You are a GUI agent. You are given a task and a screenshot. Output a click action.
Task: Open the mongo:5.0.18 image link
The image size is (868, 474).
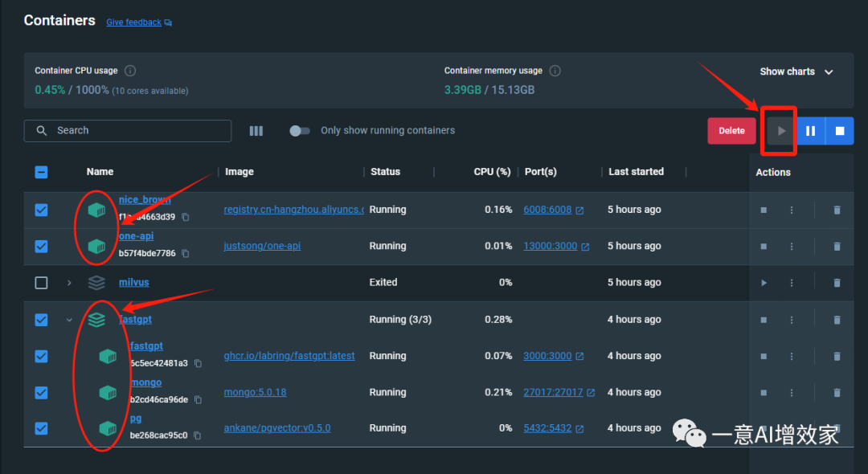[255, 393]
